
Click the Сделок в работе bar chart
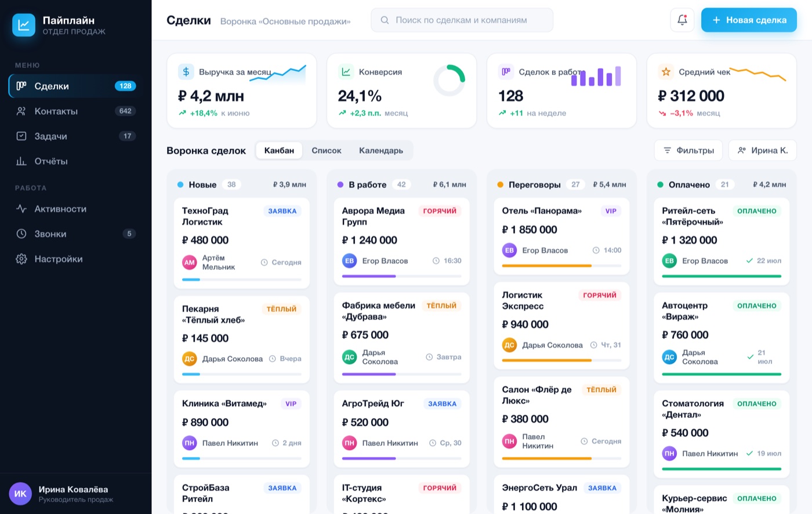[x=596, y=75]
